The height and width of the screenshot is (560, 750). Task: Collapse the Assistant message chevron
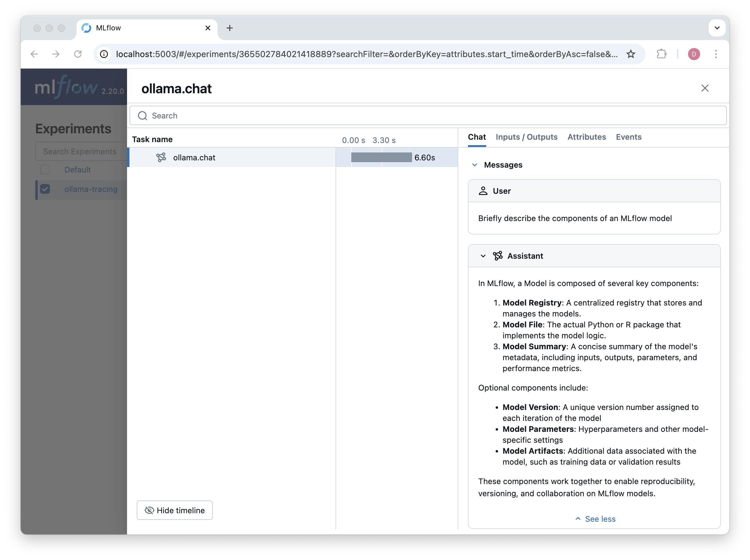point(483,256)
